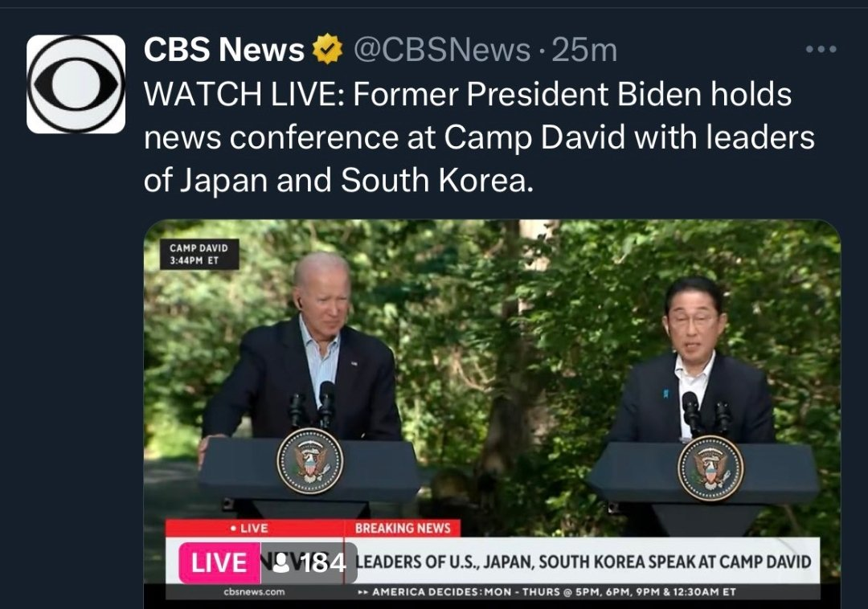Click the gold verified badge

[x=328, y=49]
